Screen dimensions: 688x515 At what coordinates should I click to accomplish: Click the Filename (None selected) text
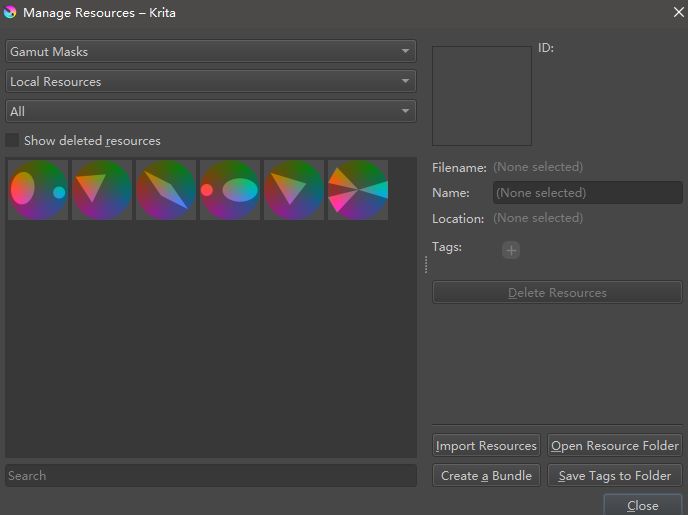coord(538,167)
